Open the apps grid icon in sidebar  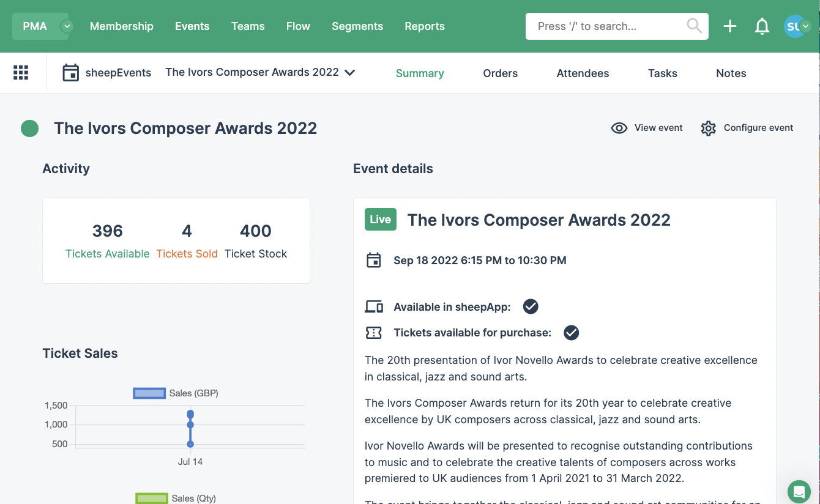(21, 72)
